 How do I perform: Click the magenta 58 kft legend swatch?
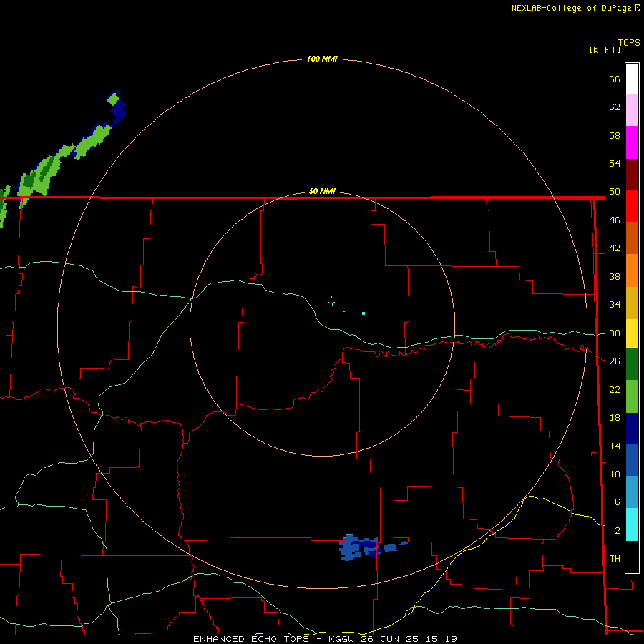632,142
